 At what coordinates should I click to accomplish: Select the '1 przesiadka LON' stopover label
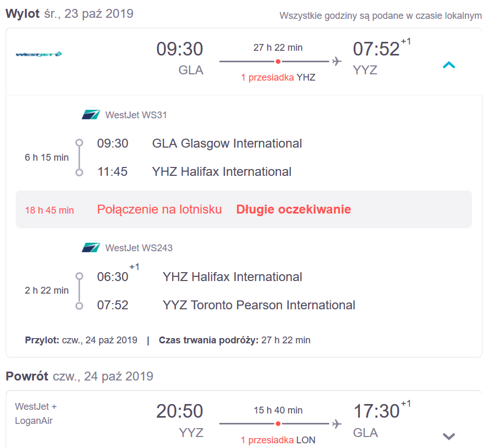point(278,440)
